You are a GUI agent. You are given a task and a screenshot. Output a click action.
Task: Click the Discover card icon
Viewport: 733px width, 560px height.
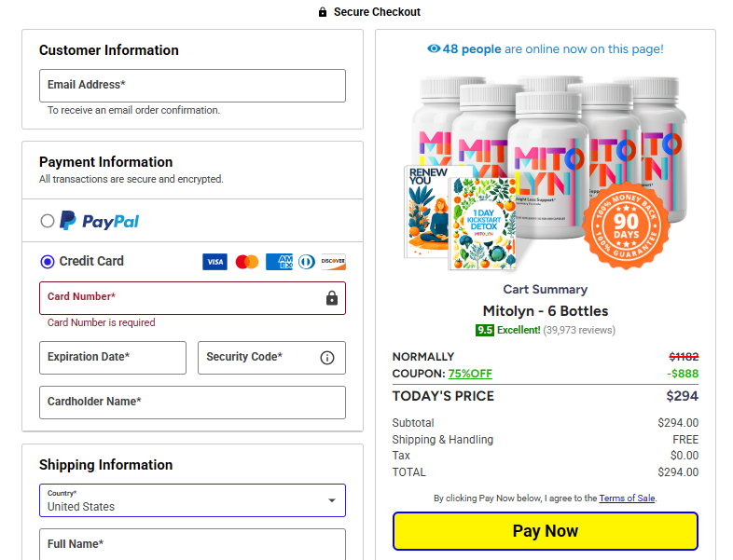click(x=333, y=262)
